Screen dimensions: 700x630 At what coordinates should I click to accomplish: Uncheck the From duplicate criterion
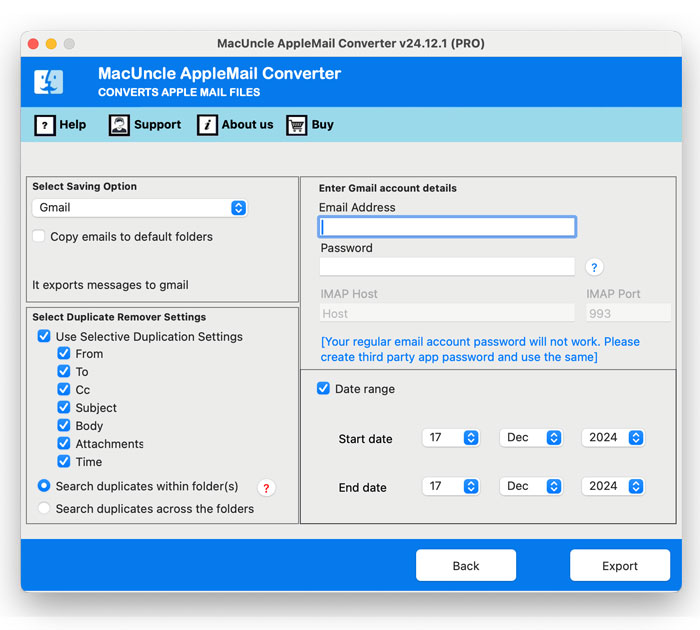pos(64,353)
